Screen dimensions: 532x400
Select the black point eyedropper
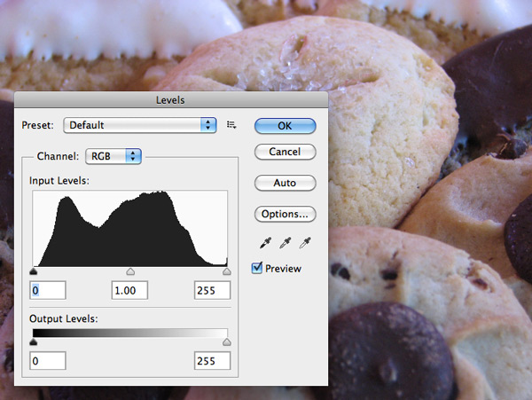263,242
